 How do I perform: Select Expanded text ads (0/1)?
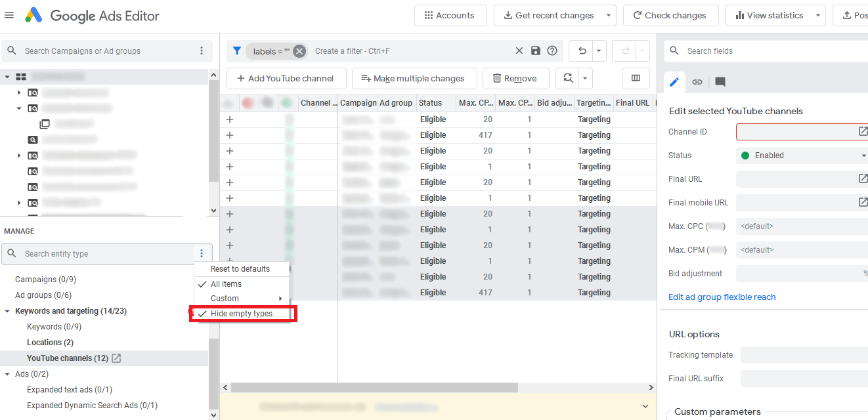[70, 390]
